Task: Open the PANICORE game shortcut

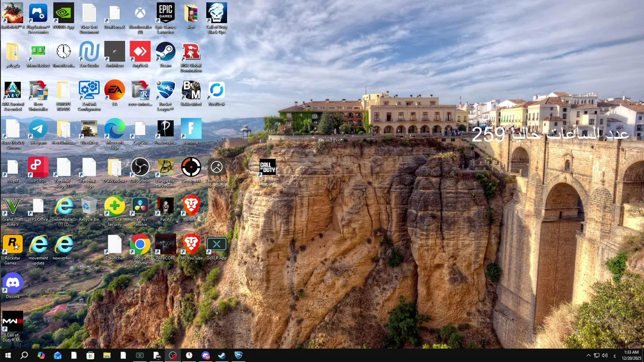Action: click(166, 248)
